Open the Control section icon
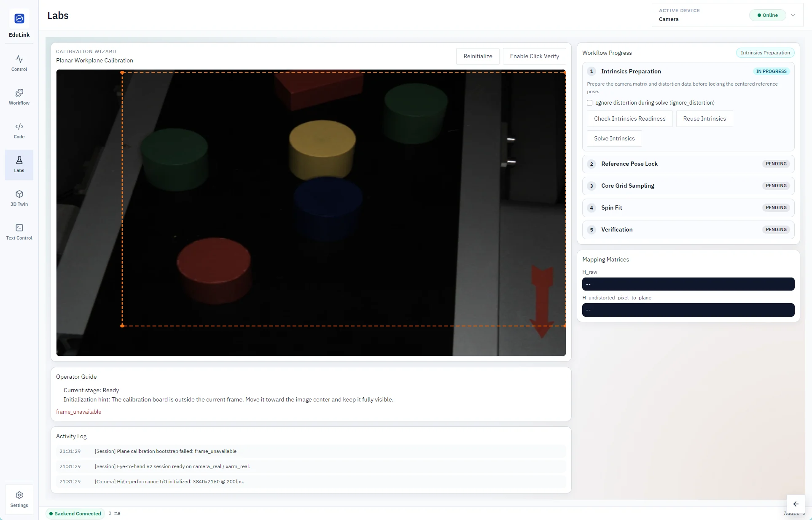This screenshot has width=812, height=520. pyautogui.click(x=19, y=59)
